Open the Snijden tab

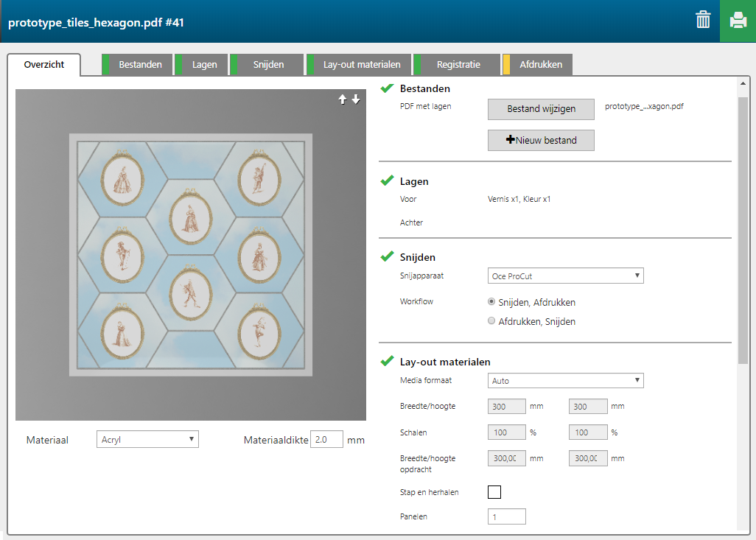point(267,65)
